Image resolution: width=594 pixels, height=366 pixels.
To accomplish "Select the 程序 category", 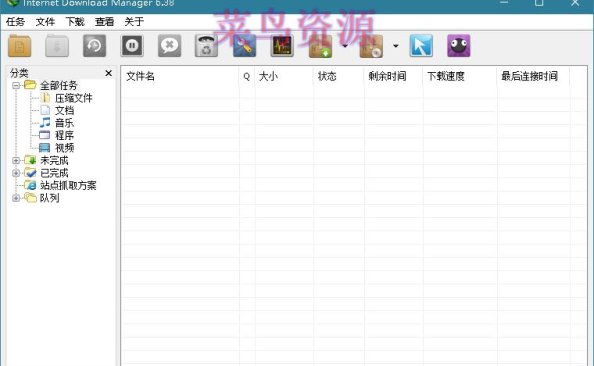I will click(64, 135).
